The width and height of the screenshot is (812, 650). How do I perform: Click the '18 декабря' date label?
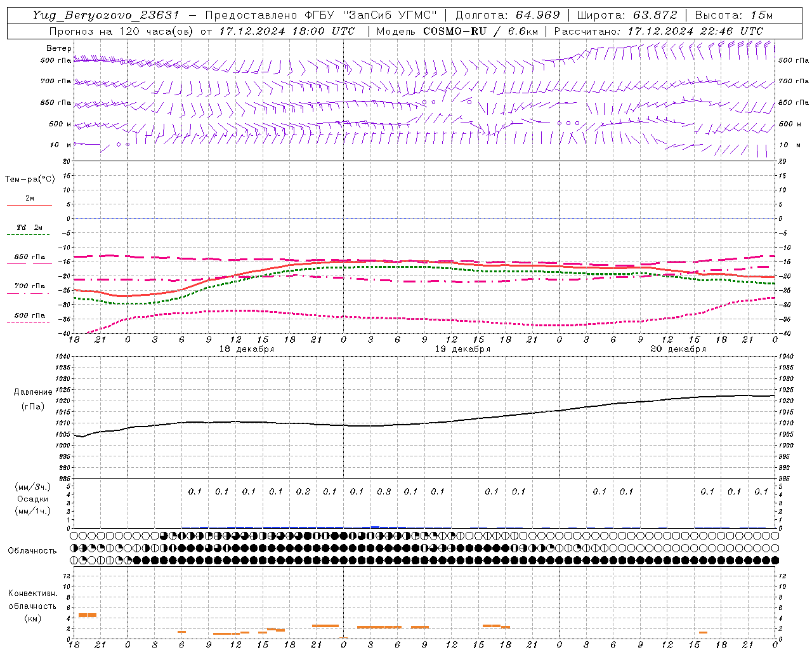pyautogui.click(x=246, y=349)
